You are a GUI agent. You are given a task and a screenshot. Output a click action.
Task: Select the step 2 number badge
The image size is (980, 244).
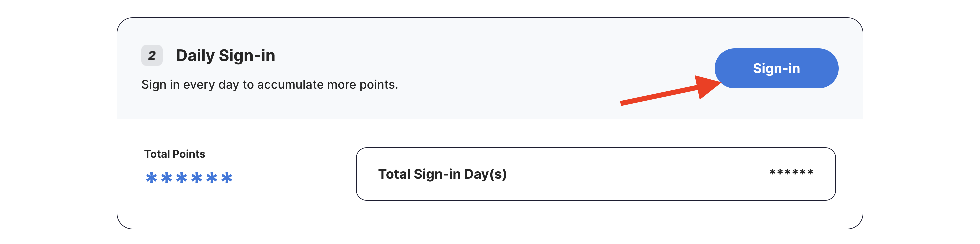[152, 55]
